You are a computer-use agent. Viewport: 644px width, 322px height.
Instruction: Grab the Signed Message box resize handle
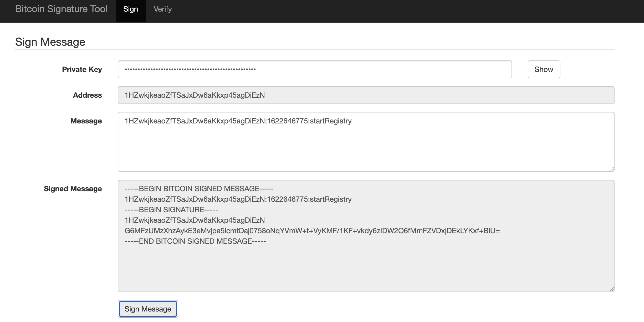click(x=611, y=289)
